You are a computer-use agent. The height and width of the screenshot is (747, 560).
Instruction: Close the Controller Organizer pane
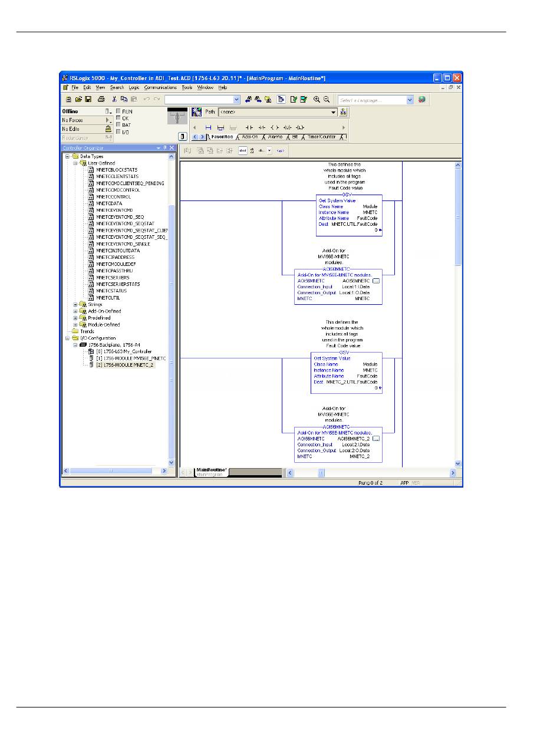172,147
